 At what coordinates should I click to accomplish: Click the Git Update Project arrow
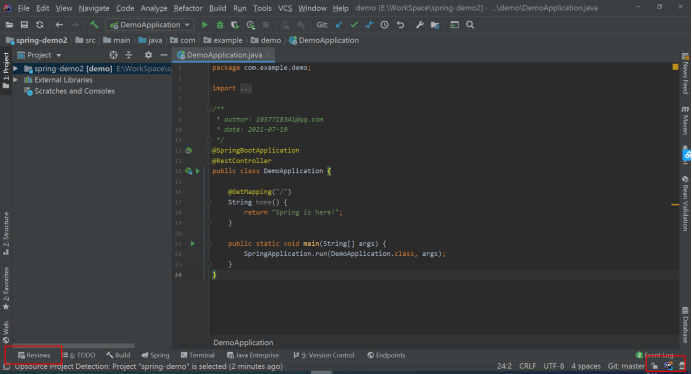coord(339,25)
